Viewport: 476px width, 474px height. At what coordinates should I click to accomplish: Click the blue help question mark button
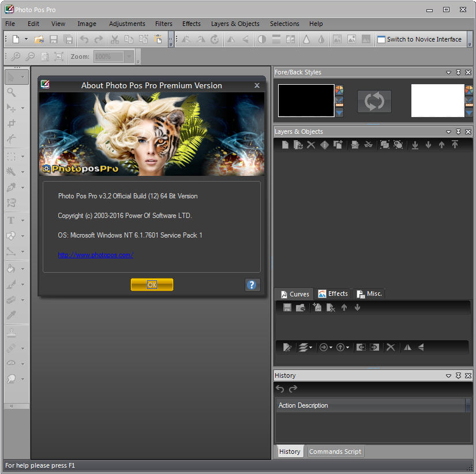coord(252,285)
